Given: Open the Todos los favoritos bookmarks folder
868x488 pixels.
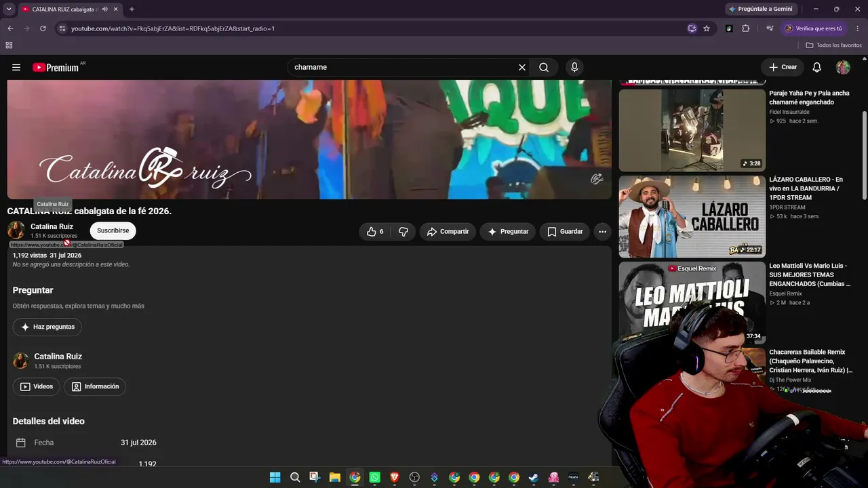Looking at the screenshot, I should pos(834,45).
